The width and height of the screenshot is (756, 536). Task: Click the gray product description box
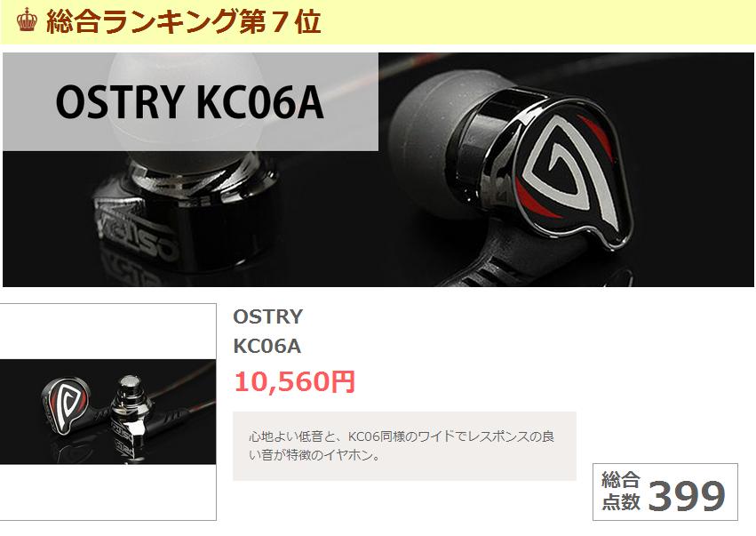pos(404,446)
